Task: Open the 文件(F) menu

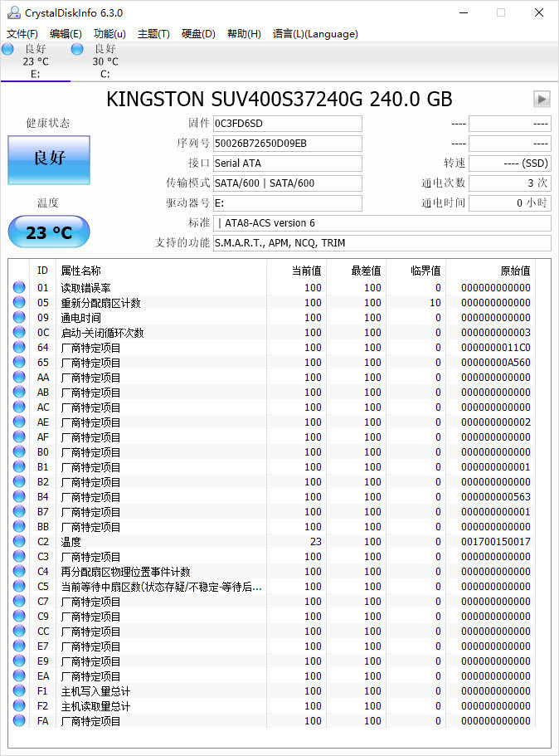Action: coord(22,34)
